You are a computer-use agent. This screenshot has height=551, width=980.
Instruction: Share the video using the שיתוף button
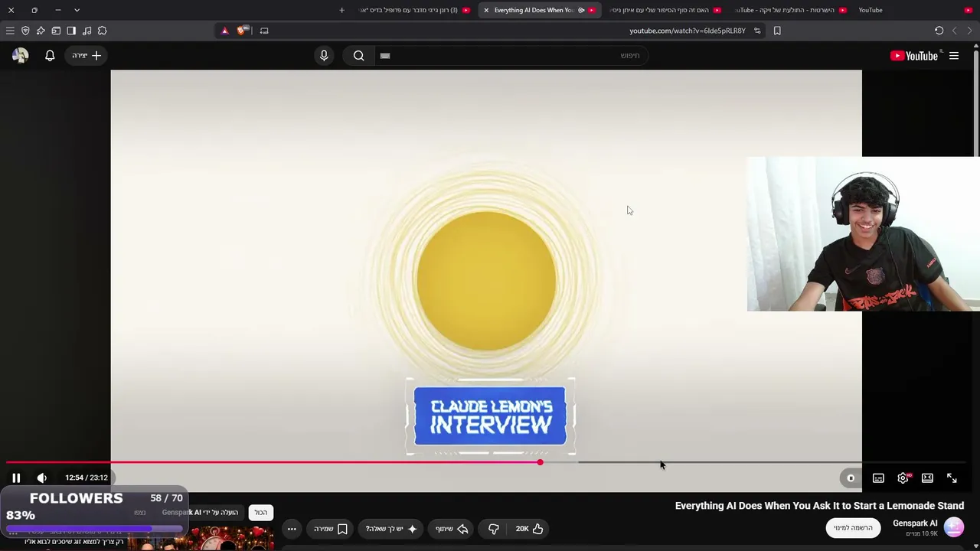[x=452, y=529]
